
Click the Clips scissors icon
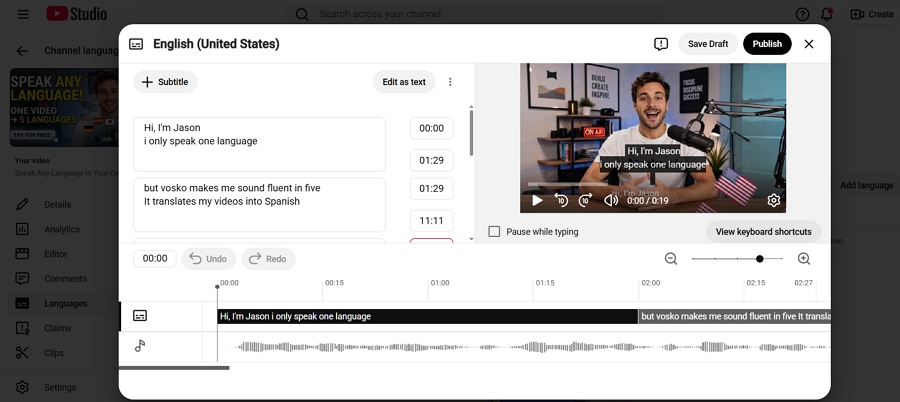[x=22, y=353]
